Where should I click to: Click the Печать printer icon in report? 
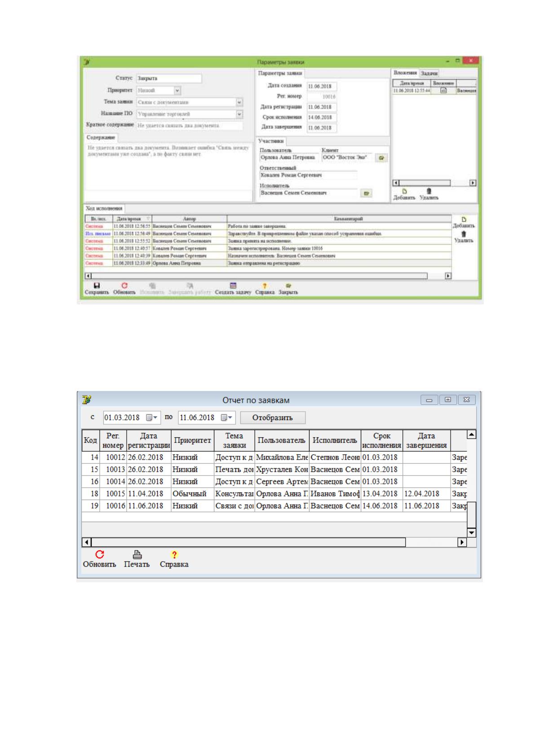[x=137, y=554]
